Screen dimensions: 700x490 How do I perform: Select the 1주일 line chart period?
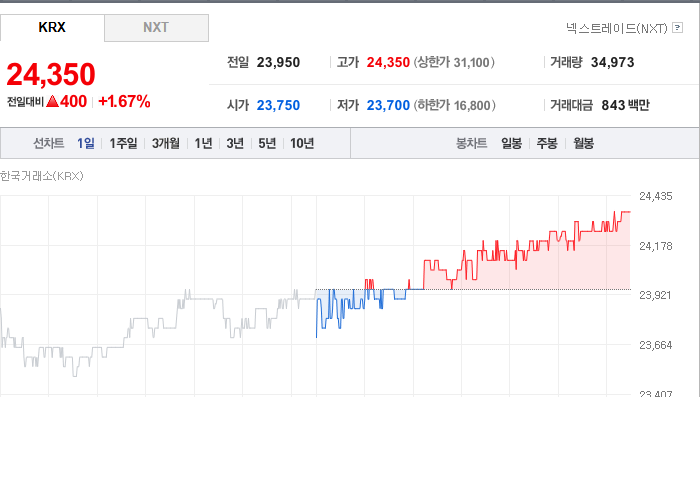pyautogui.click(x=123, y=143)
